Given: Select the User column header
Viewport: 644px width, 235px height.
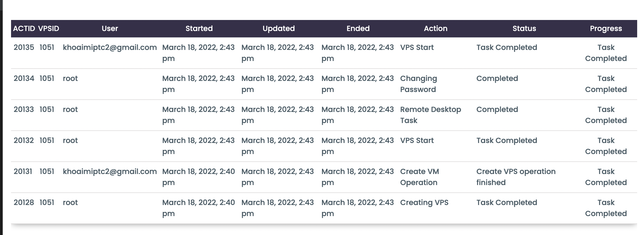Looking at the screenshot, I should pyautogui.click(x=110, y=28).
